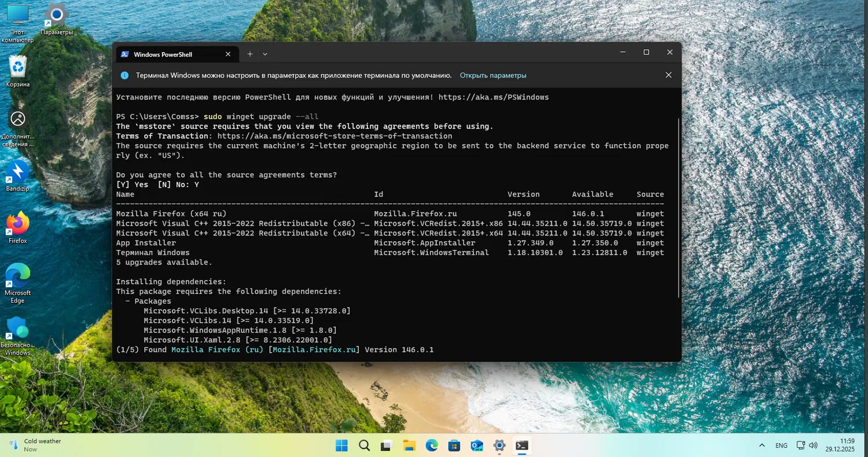Click the Открыть параметры link
Screen dimensions: 868x457
(x=493, y=75)
